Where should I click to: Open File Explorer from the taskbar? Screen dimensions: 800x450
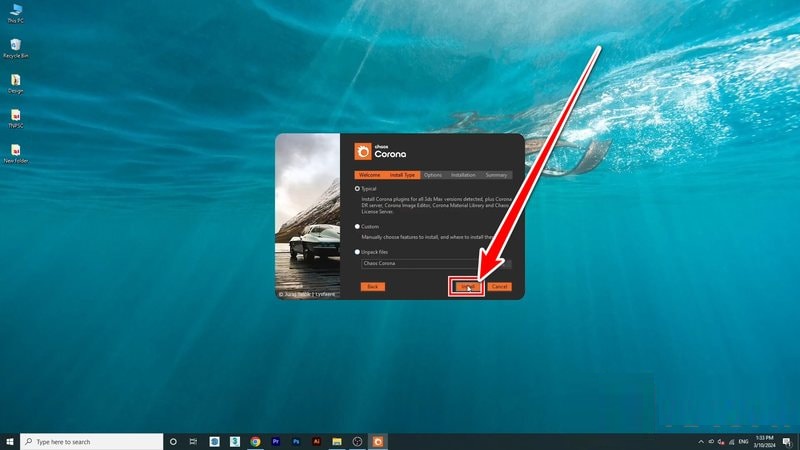[337, 442]
